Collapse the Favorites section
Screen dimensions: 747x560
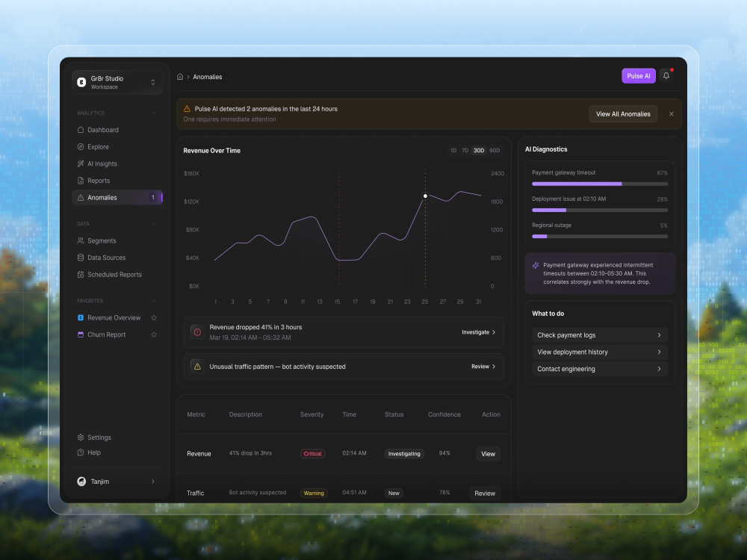(153, 301)
